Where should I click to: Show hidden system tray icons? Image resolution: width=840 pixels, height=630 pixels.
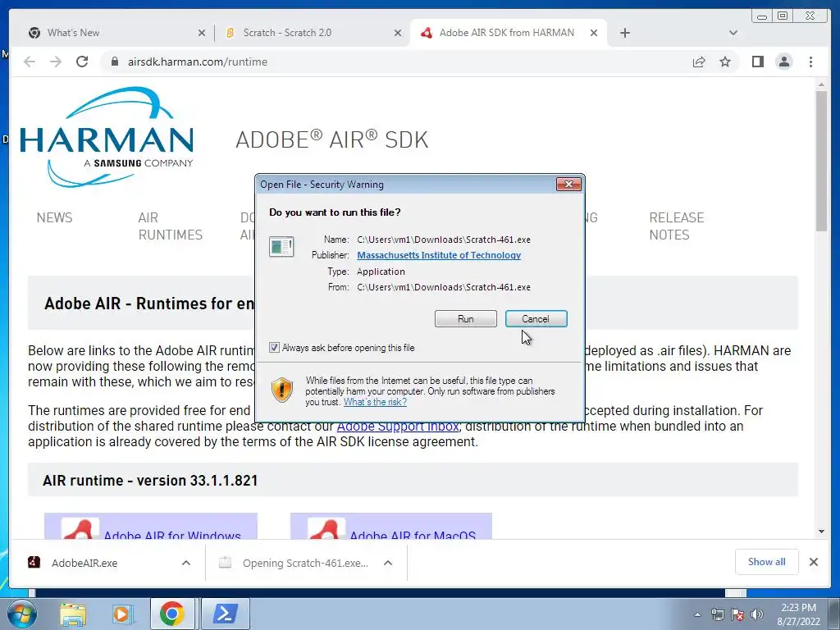(697, 614)
